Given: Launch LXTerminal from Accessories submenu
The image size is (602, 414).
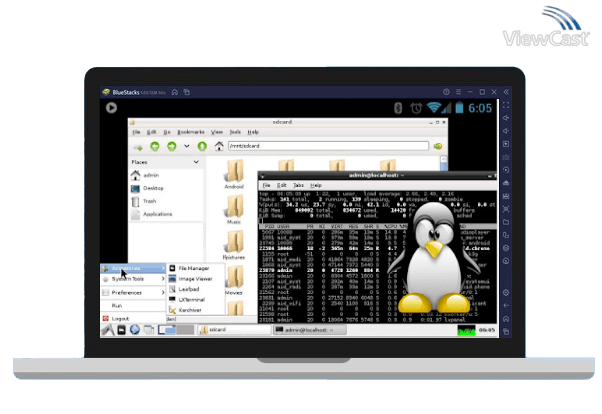Looking at the screenshot, I should [195, 300].
